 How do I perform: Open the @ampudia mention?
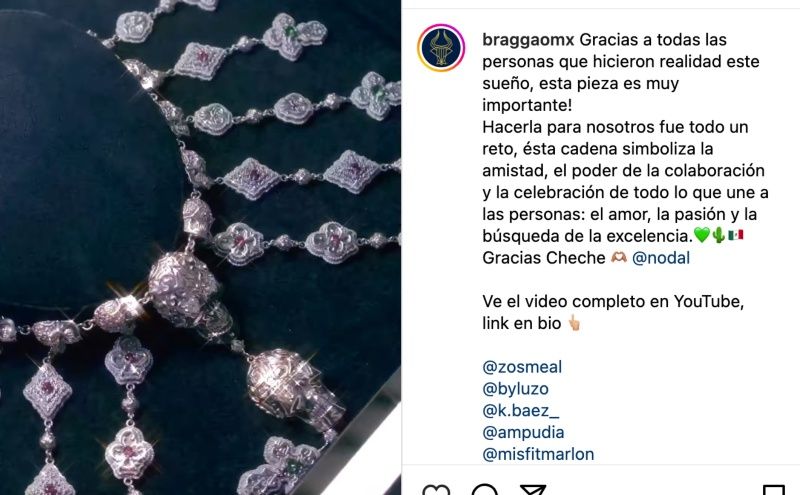523,433
